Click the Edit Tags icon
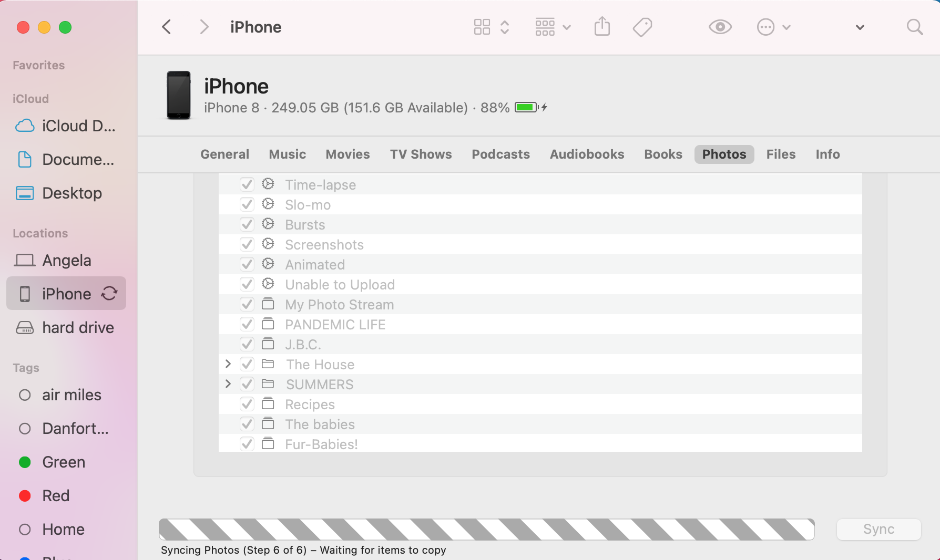 [642, 27]
